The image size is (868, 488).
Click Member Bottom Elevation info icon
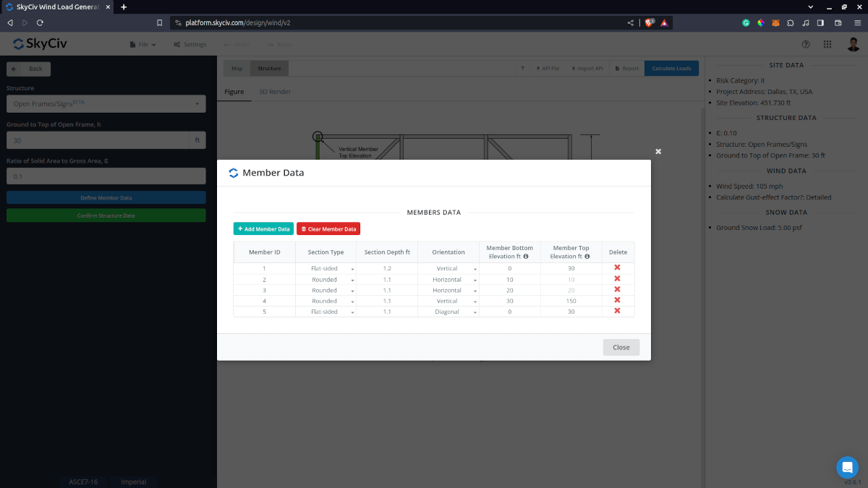click(526, 257)
